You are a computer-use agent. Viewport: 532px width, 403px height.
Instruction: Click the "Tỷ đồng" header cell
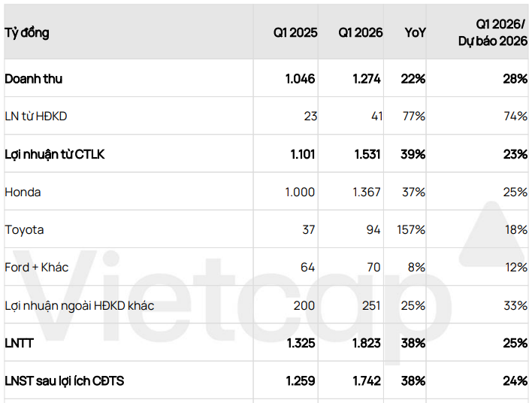27,32
